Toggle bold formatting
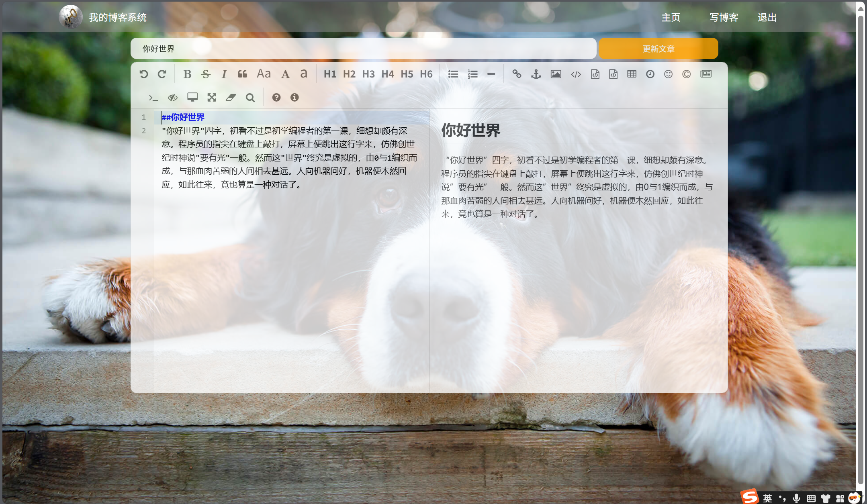This screenshot has width=867, height=504. (187, 74)
